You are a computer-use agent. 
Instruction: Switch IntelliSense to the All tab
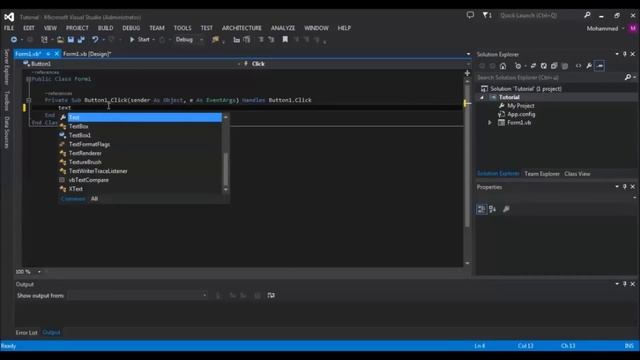click(94, 199)
